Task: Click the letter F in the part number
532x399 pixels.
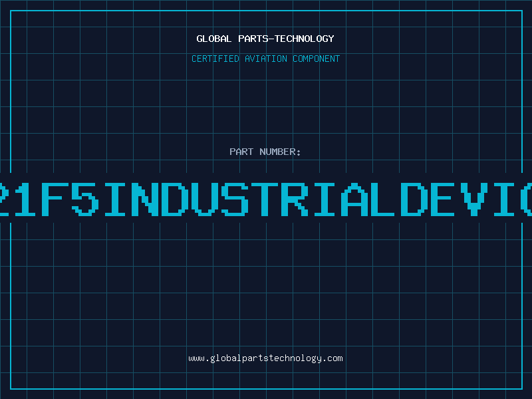Action: (55, 199)
